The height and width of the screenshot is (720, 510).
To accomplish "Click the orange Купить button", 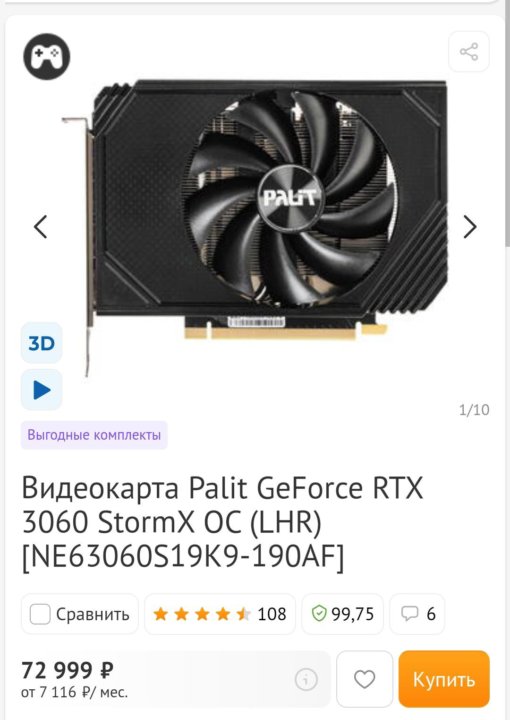I will tap(444, 679).
